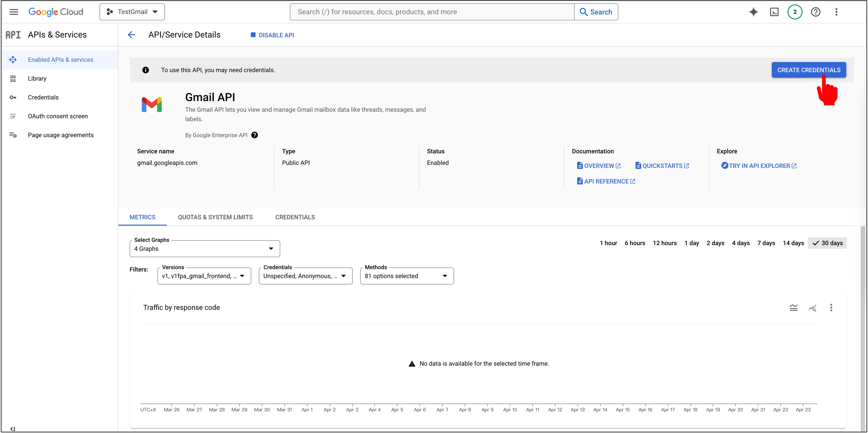868x433 pixels.
Task: Click the Enabled status value
Action: (x=438, y=163)
